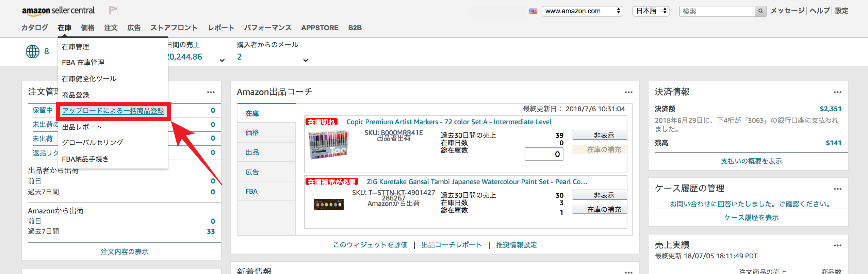Expand the sales amount chevron

coord(222,60)
